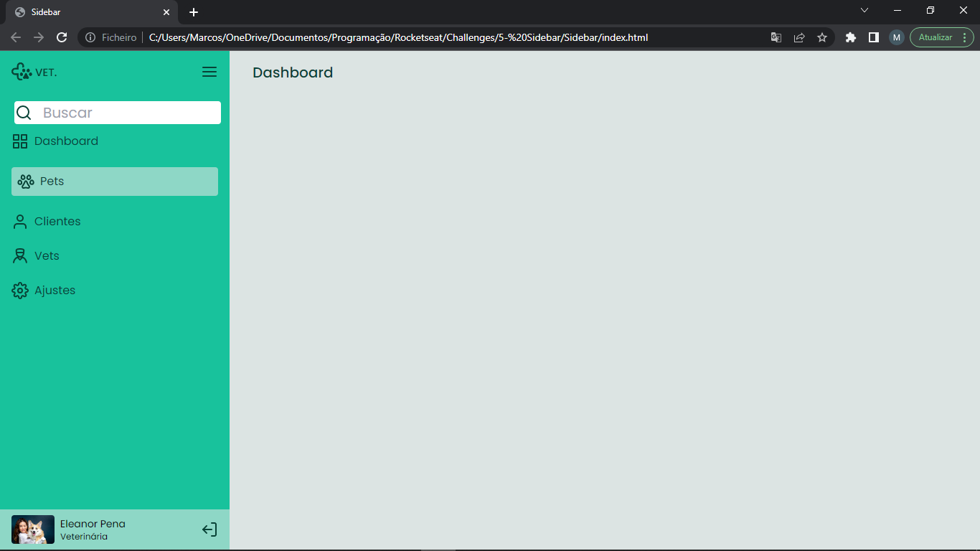Click the magnifier icon in the search bar
This screenshot has width=980, height=551.
[x=24, y=113]
